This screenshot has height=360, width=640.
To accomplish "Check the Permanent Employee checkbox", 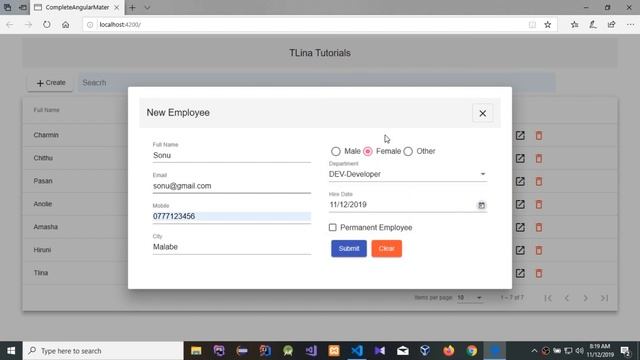I will pos(333,227).
